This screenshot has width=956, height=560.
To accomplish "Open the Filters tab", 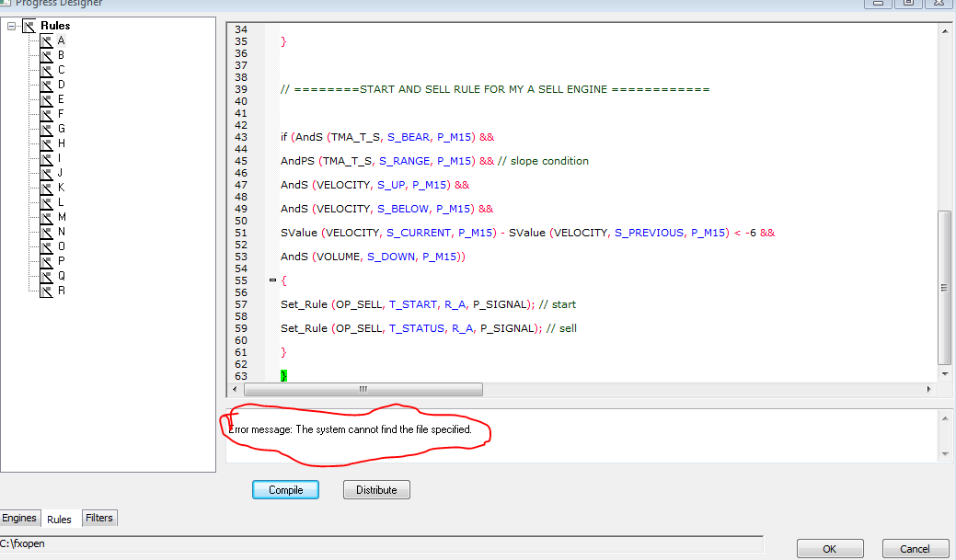I will click(99, 518).
